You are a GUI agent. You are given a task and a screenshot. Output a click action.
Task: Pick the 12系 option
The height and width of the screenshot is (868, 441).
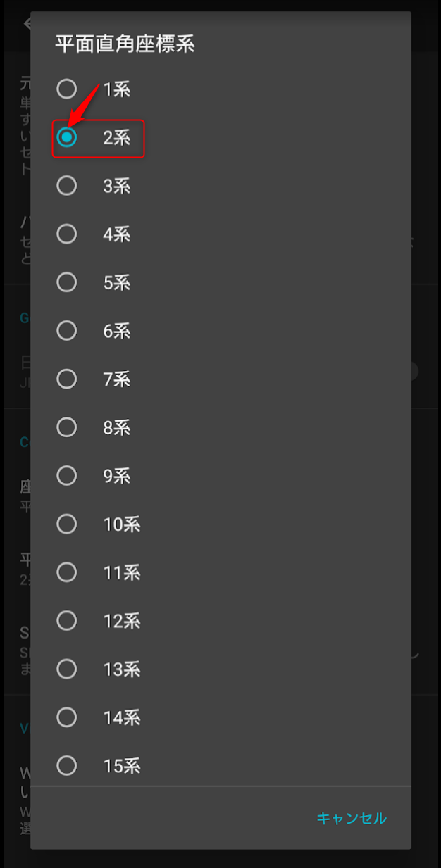coord(67,621)
